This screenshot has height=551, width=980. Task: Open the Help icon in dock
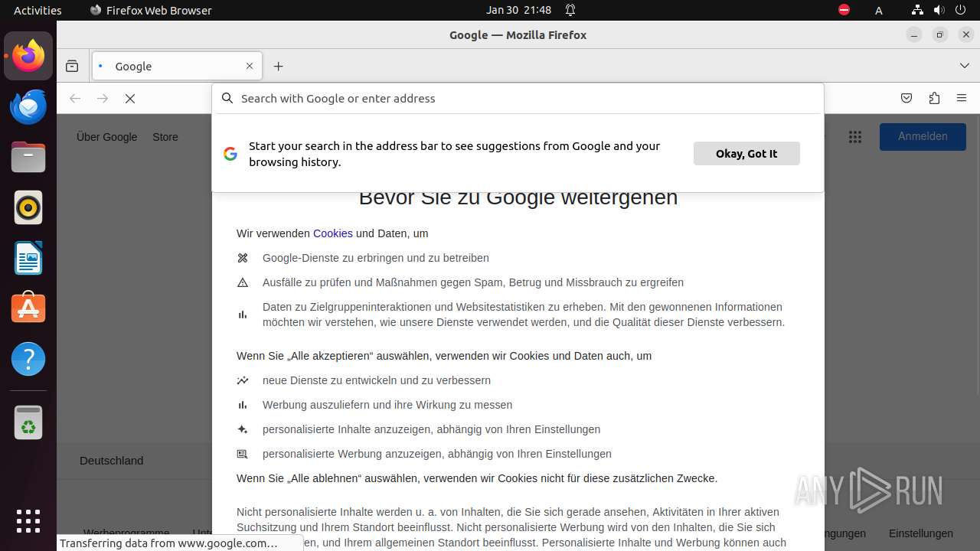[28, 359]
